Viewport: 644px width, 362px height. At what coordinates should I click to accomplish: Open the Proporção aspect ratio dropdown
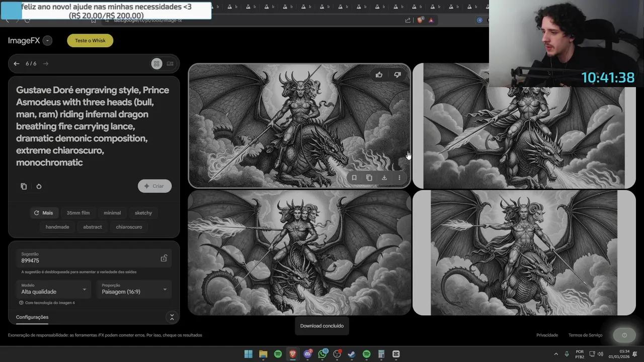pyautogui.click(x=134, y=289)
